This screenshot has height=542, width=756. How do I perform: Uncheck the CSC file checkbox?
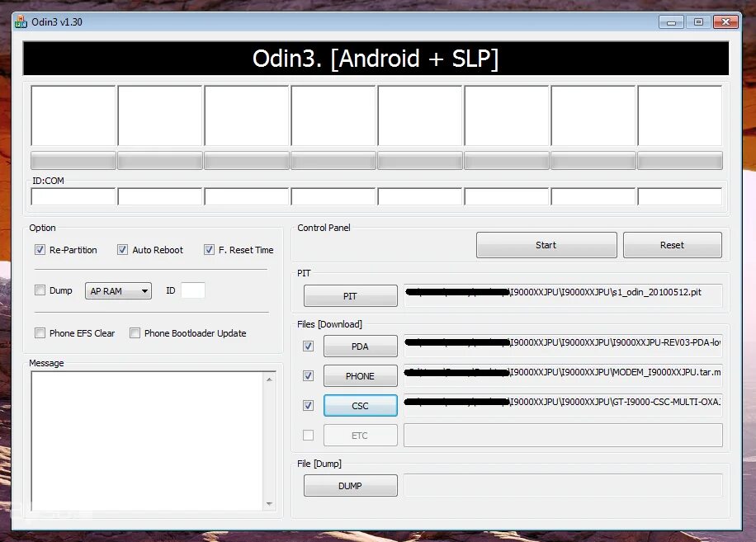point(308,406)
